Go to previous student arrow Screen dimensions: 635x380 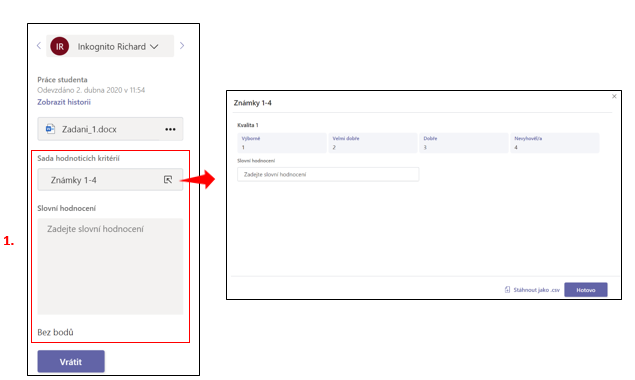[x=39, y=46]
